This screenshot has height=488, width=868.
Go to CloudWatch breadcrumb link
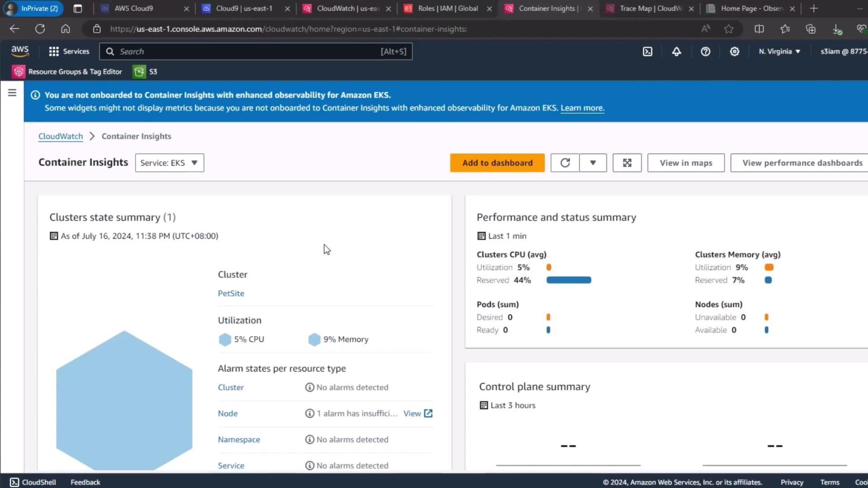(x=61, y=136)
